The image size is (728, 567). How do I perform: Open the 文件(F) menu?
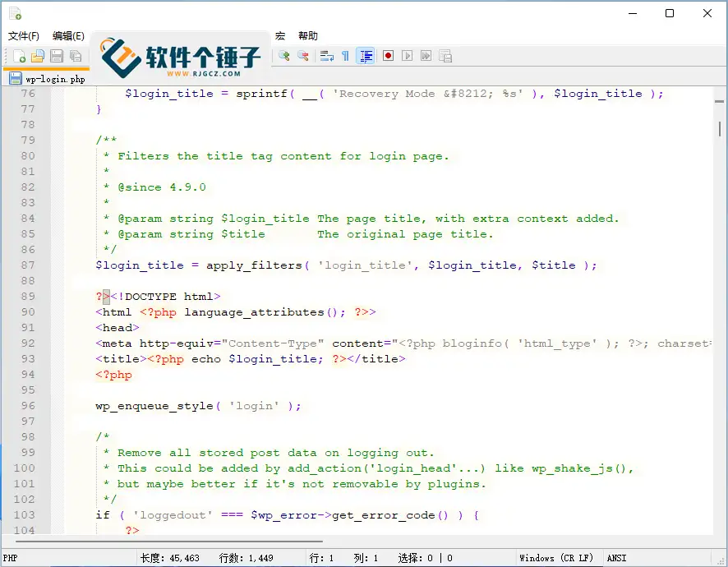(24, 36)
